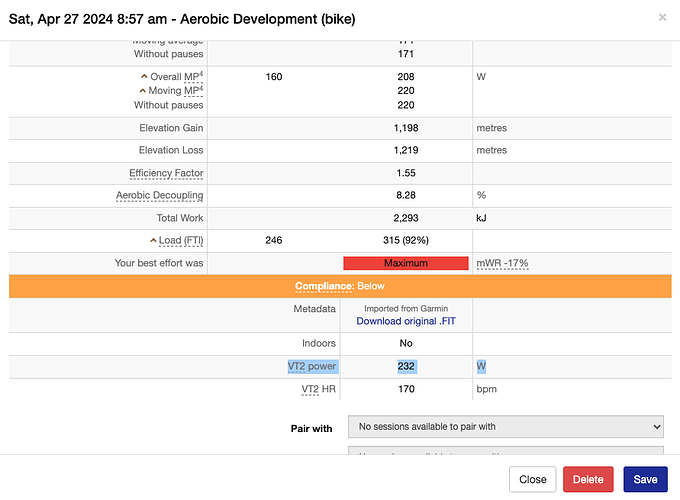This screenshot has width=680, height=500.
Task: Click the red Maximum effort bar
Action: coord(406,263)
